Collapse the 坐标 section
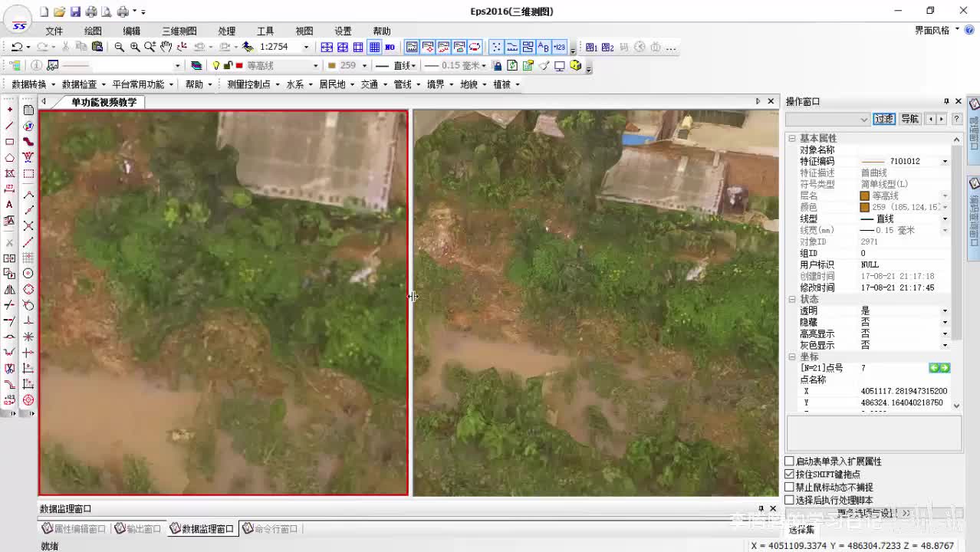Viewport: 980px width, 552px height. point(792,357)
